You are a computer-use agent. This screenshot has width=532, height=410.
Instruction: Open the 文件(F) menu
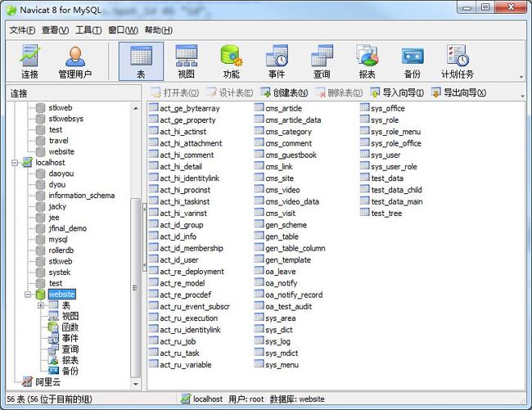(x=22, y=30)
